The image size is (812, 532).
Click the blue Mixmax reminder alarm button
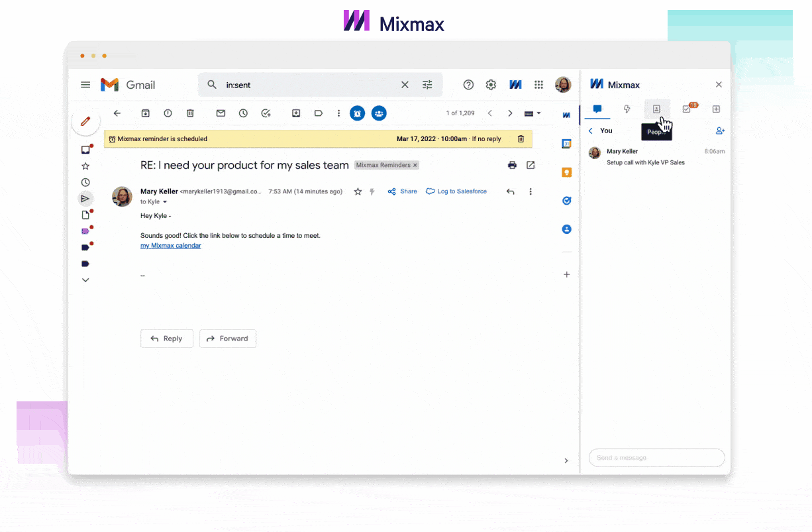pyautogui.click(x=357, y=113)
